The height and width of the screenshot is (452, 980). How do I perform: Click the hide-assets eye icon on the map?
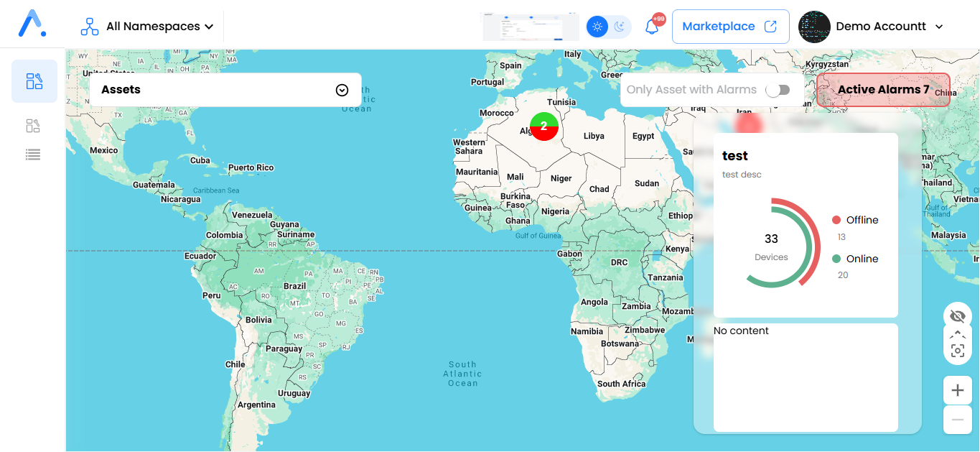[x=958, y=316]
